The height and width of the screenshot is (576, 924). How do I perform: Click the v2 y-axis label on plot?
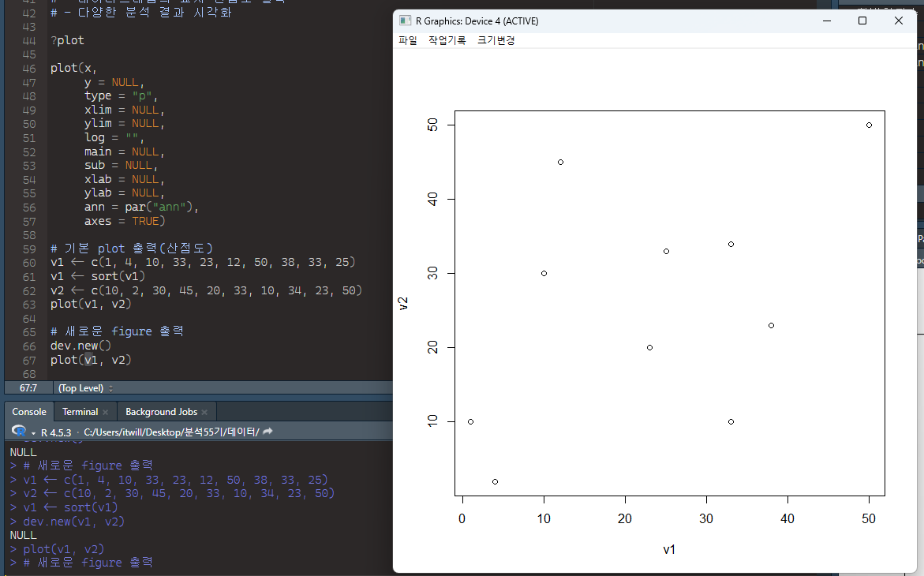pos(403,304)
